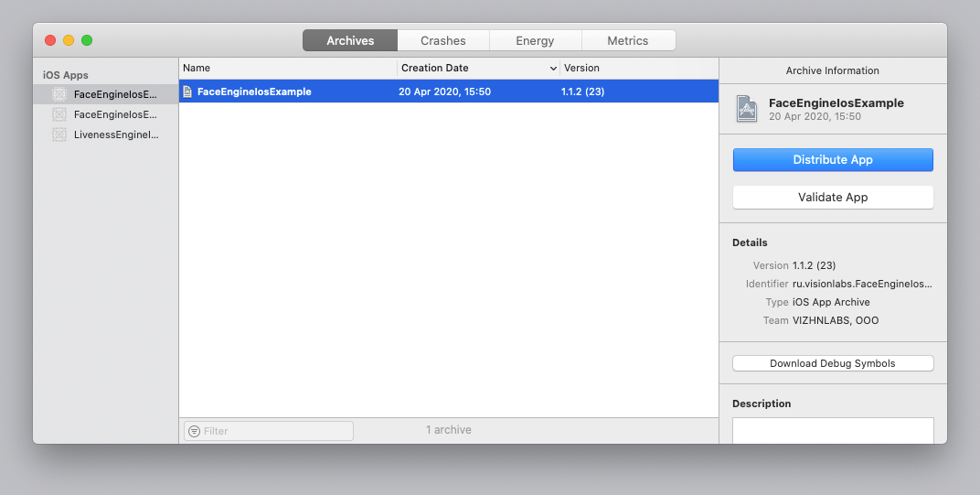Go to the Metrics tab
The width and height of the screenshot is (980, 495).
pos(628,40)
